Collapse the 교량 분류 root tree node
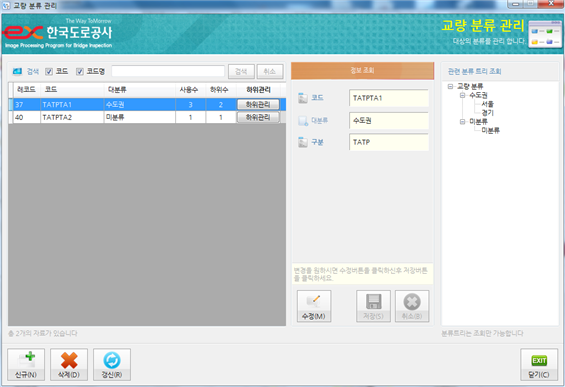The image size is (565, 387). (450, 86)
